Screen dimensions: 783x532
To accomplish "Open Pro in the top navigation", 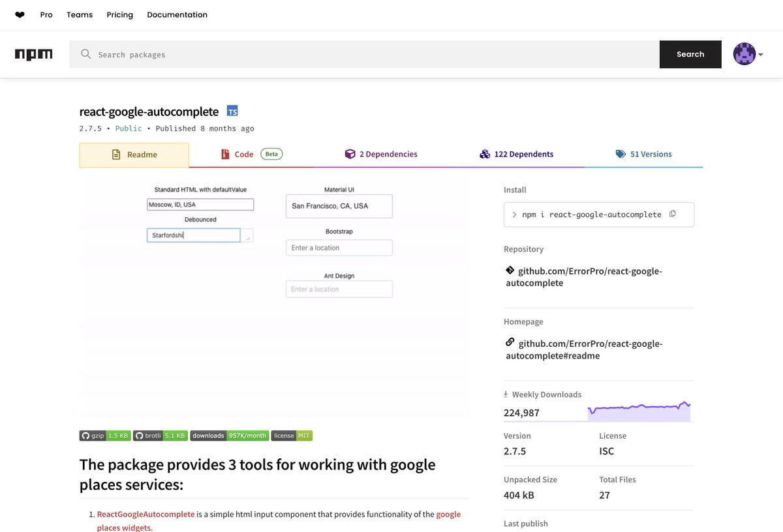I will pos(46,15).
